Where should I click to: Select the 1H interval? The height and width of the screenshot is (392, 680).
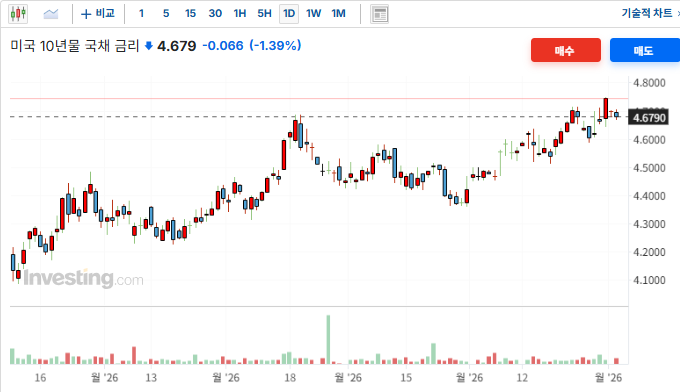click(240, 14)
